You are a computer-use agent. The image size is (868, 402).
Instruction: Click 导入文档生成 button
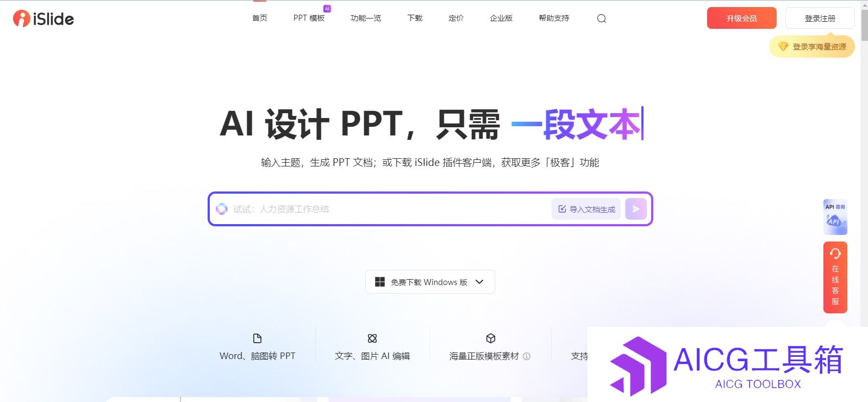(x=586, y=209)
